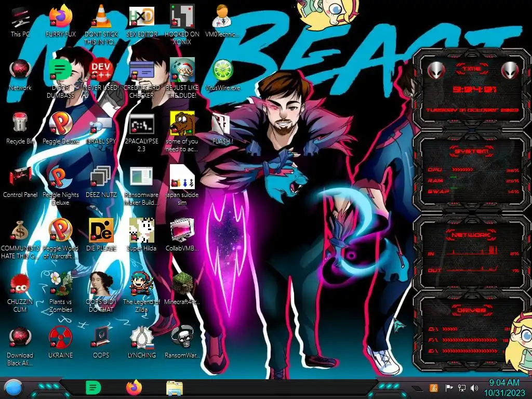The width and height of the screenshot is (532, 399).
Task: Click the network status tray icon
Action: click(462, 388)
